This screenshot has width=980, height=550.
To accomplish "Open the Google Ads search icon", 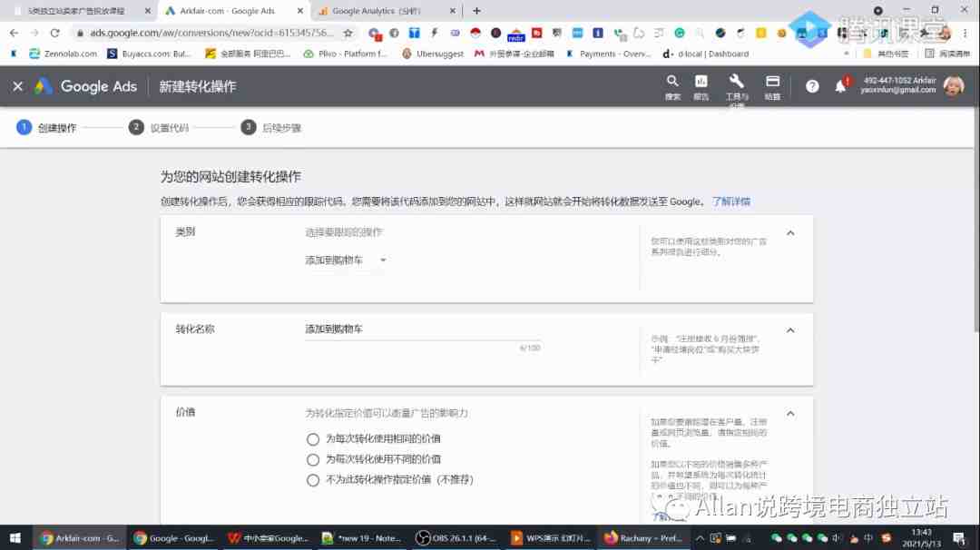I will (671, 82).
